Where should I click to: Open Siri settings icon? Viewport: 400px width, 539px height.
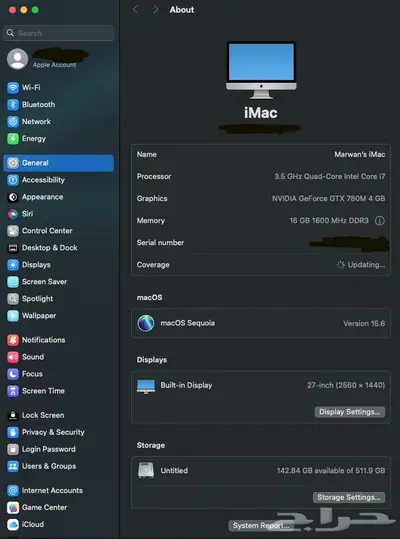click(x=13, y=214)
